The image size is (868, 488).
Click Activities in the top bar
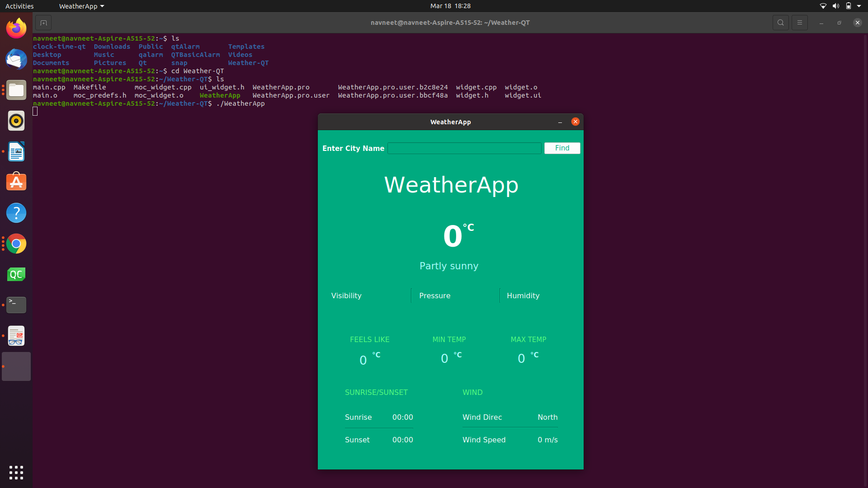pyautogui.click(x=19, y=6)
